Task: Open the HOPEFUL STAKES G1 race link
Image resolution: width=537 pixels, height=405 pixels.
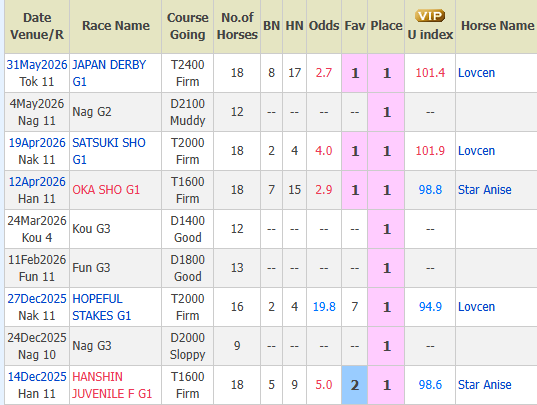Action: (x=102, y=307)
